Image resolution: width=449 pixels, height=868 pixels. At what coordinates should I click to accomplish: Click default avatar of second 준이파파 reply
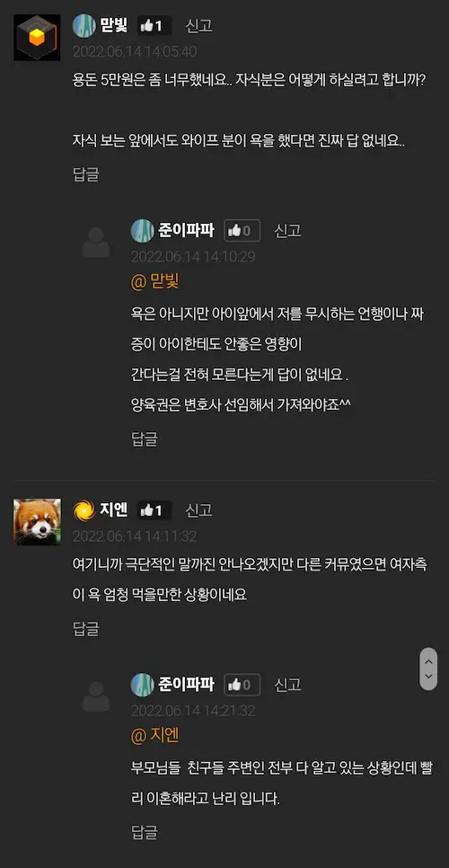pyautogui.click(x=96, y=696)
